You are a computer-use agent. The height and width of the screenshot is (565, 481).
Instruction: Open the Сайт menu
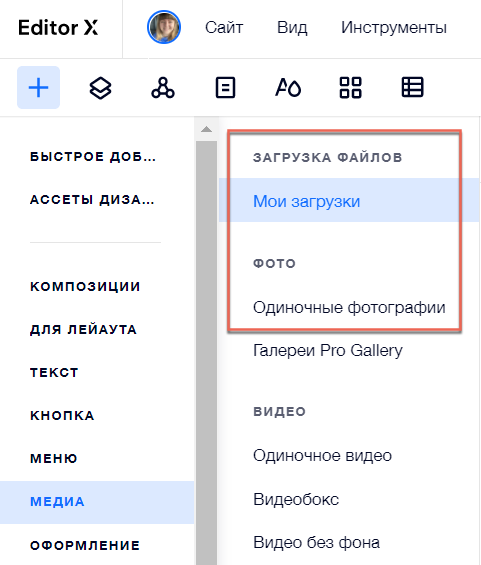[224, 28]
